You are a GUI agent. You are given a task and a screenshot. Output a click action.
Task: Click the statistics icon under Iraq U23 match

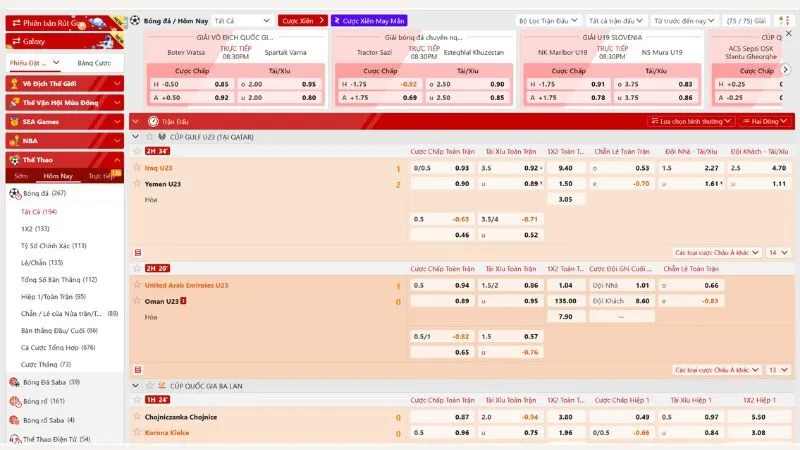point(137,253)
